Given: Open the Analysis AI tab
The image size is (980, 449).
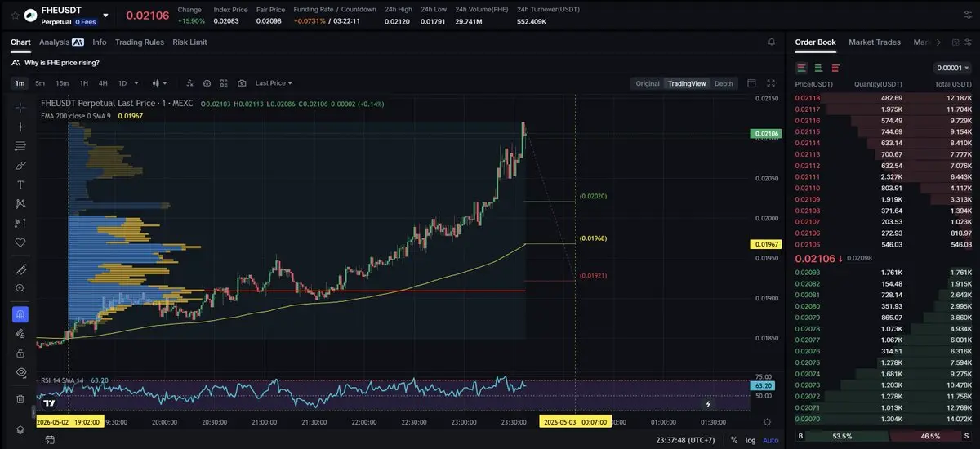Looking at the screenshot, I should [61, 42].
